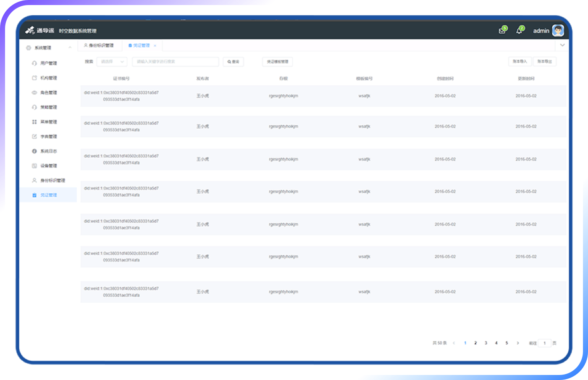Open 设备管理 in the sidebar
Image resolution: width=588 pixels, height=380 pixels.
tap(48, 166)
